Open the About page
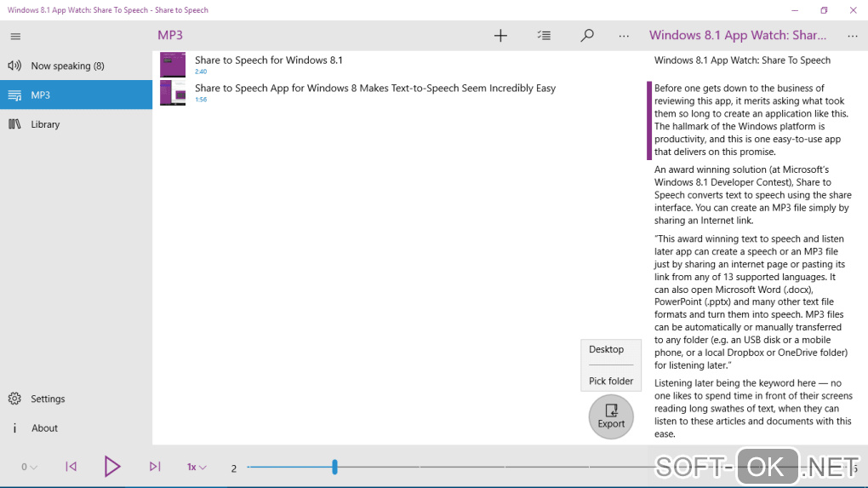Image resolution: width=868 pixels, height=488 pixels. click(76, 428)
